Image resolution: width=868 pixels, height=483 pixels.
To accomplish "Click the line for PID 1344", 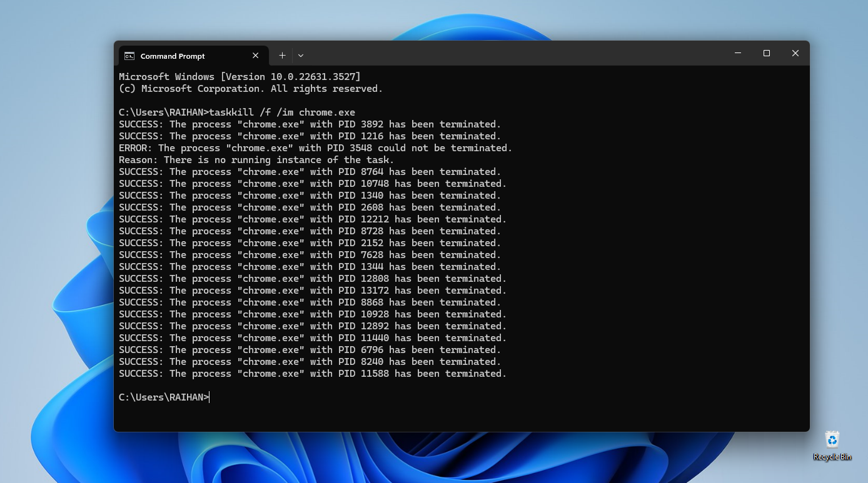I will tap(310, 267).
